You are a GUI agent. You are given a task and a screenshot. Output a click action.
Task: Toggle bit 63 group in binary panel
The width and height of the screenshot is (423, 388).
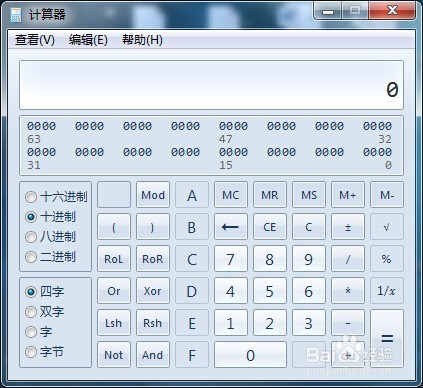pyautogui.click(x=41, y=126)
